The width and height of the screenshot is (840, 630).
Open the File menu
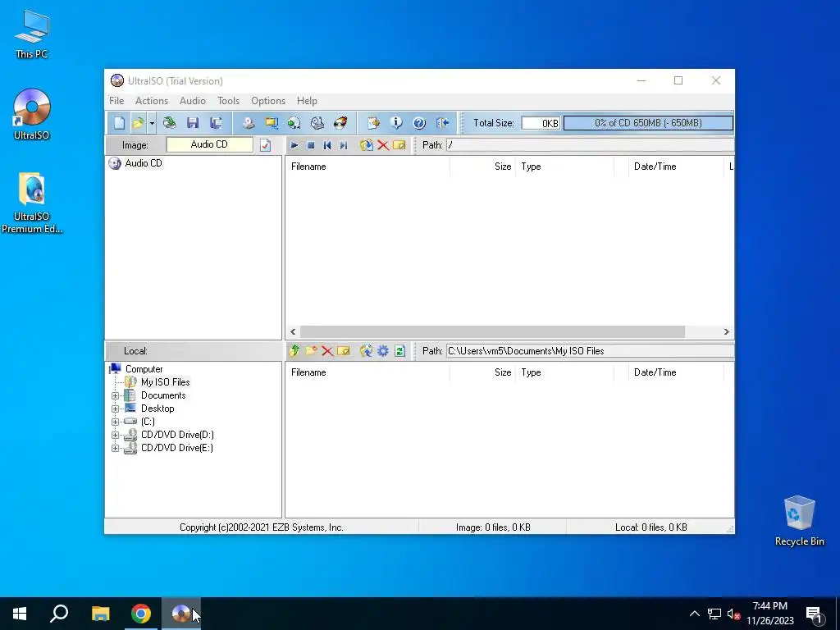(116, 101)
